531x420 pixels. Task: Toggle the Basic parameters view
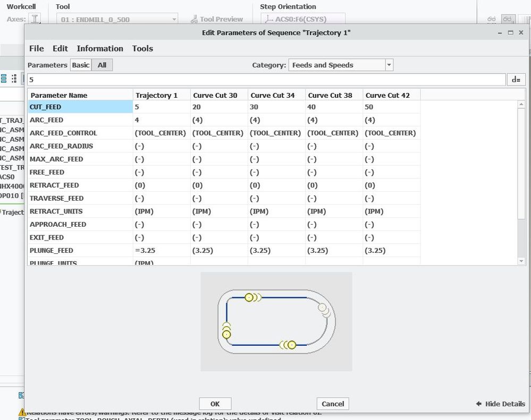(81, 65)
